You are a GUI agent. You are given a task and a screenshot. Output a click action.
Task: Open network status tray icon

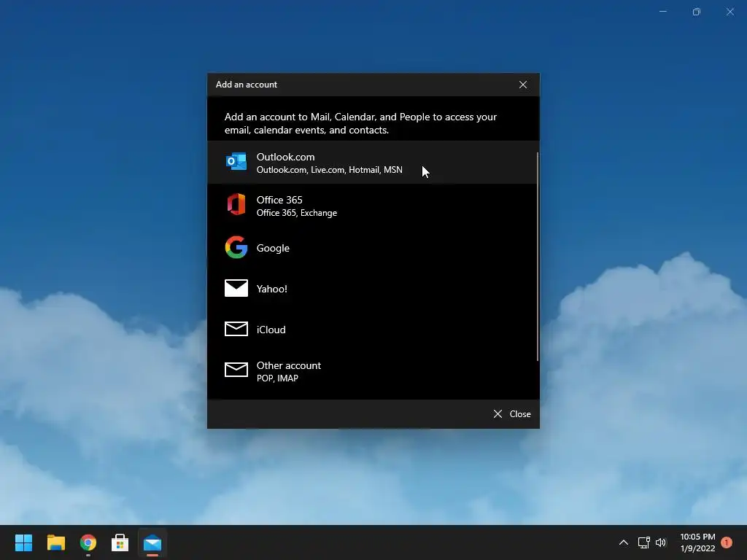(643, 542)
